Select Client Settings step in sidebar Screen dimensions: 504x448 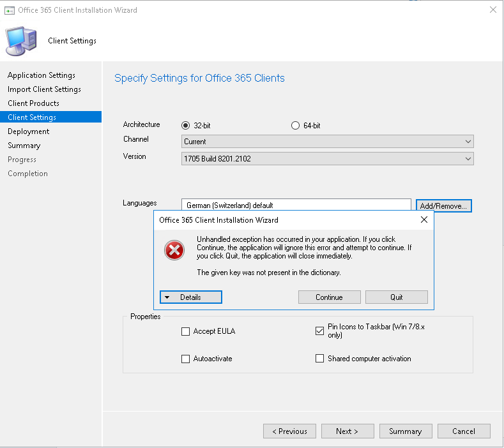coord(51,117)
